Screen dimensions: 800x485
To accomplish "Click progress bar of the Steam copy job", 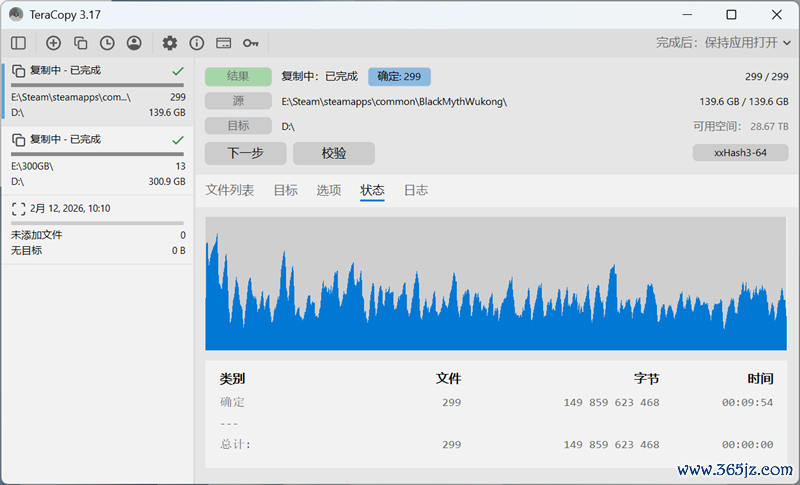I will [x=97, y=85].
